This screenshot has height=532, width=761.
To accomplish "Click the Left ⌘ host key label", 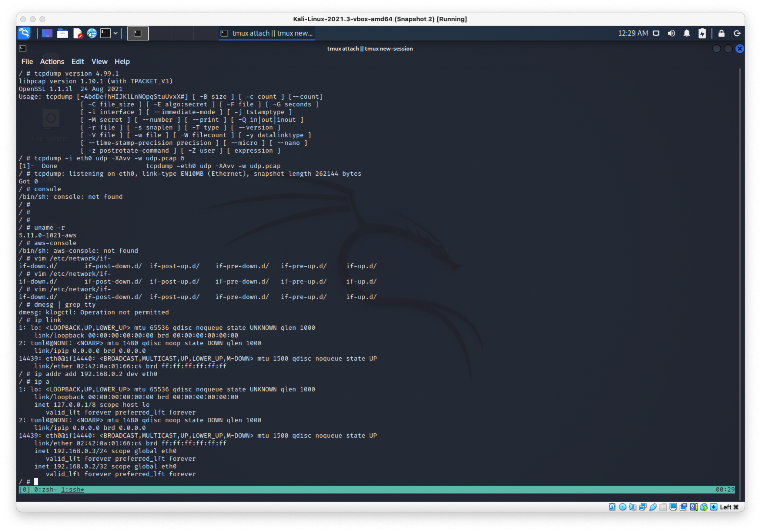I will coord(729,507).
